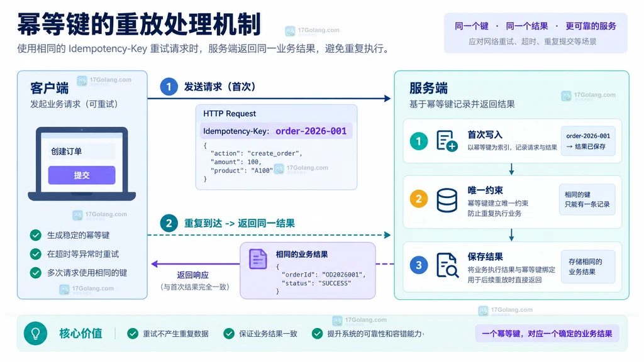Click the 保存结果 card title

(485, 257)
